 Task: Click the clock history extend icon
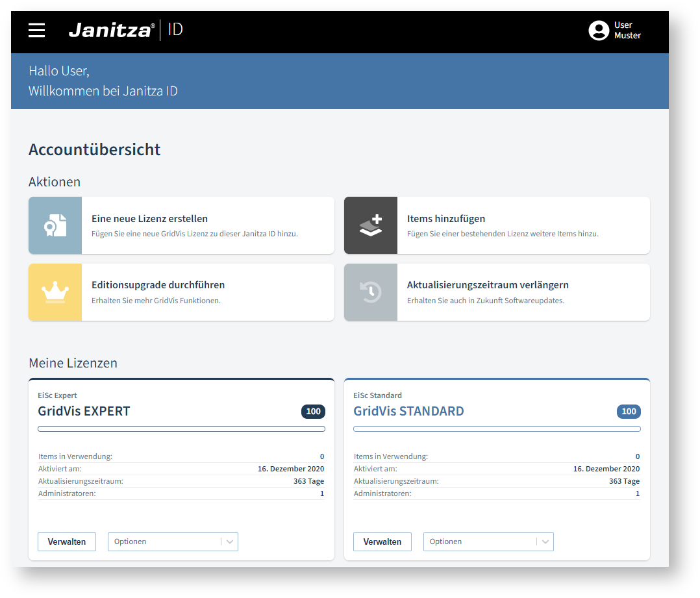point(371,292)
